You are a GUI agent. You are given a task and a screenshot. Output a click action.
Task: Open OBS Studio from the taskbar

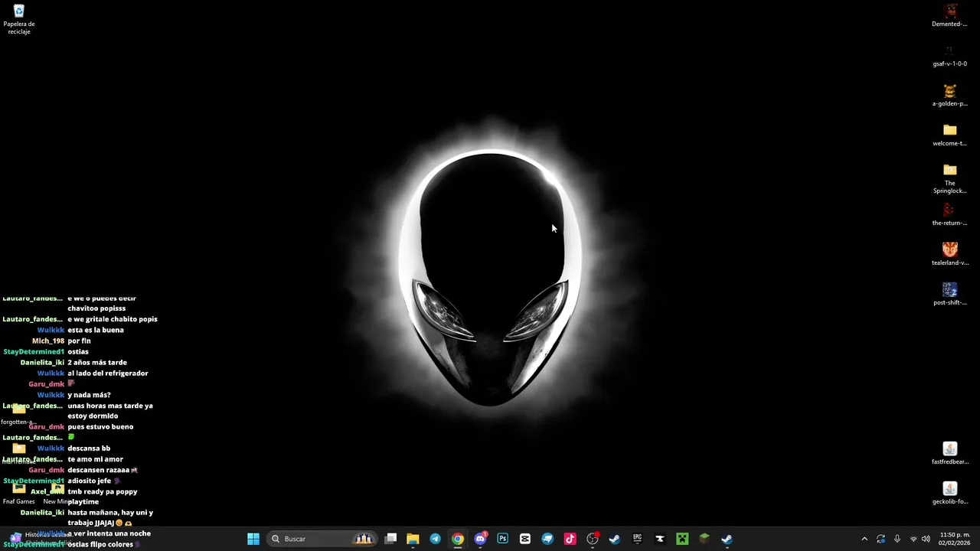592,539
